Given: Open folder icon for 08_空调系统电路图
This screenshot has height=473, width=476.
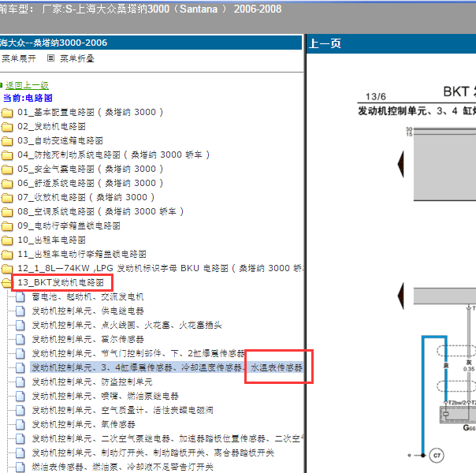Looking at the screenshot, I should tap(7, 212).
